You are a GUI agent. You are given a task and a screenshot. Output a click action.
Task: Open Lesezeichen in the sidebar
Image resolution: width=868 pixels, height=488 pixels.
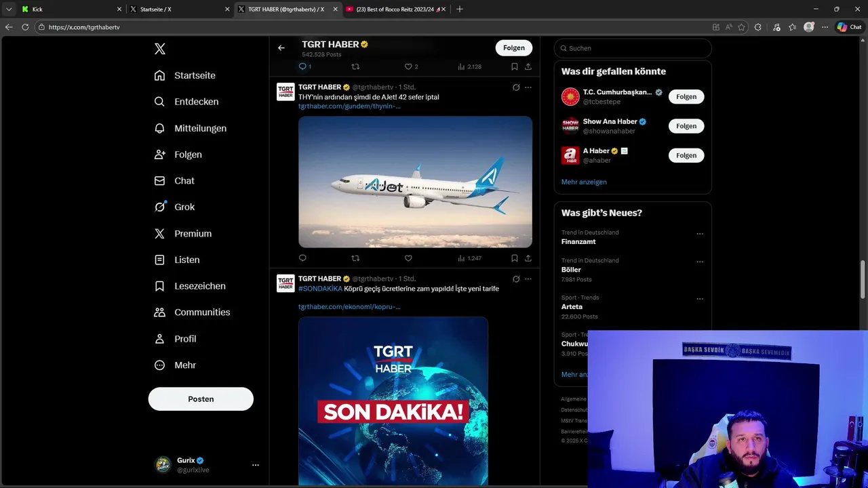click(x=189, y=286)
